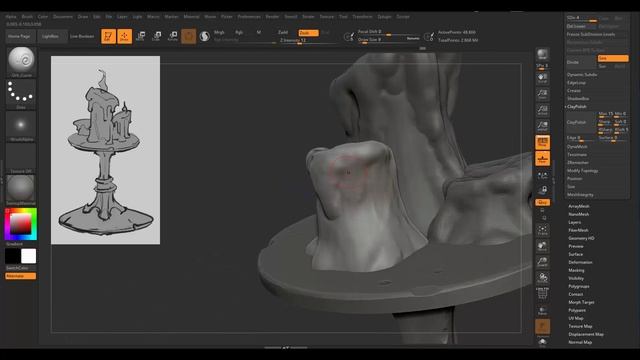Expand the DynaMesh section
The image size is (640, 360).
point(577,147)
